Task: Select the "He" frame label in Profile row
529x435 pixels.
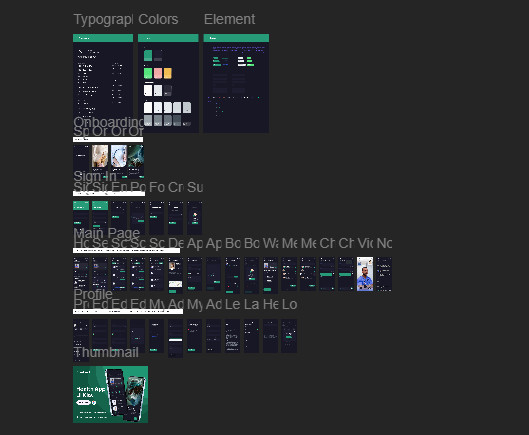Action: pyautogui.click(x=271, y=304)
